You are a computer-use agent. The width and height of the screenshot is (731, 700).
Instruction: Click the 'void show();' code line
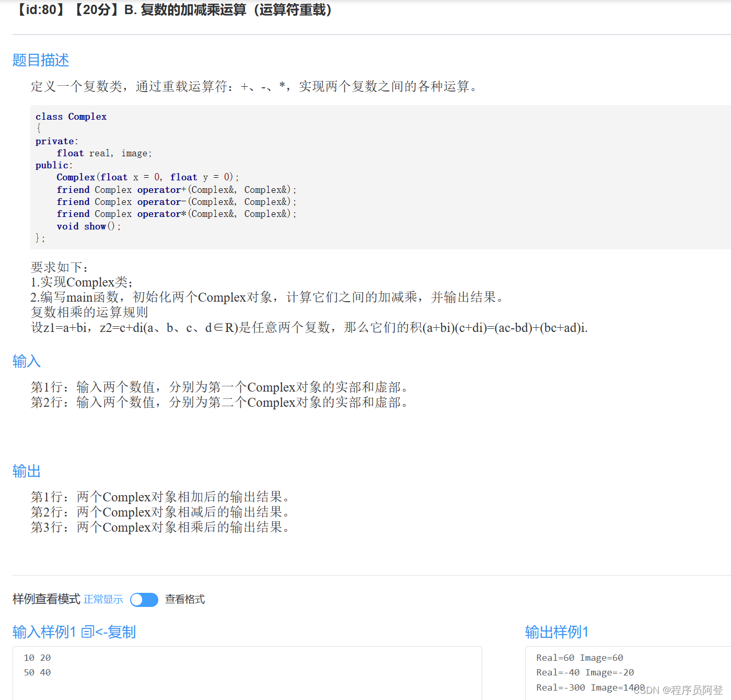pos(89,226)
